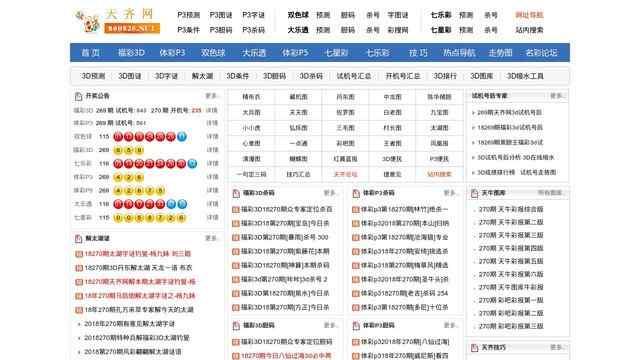Image resolution: width=640 pixels, height=360 pixels.
Task: Open the 名彩论坛 navigation tab
Action: pyautogui.click(x=541, y=53)
